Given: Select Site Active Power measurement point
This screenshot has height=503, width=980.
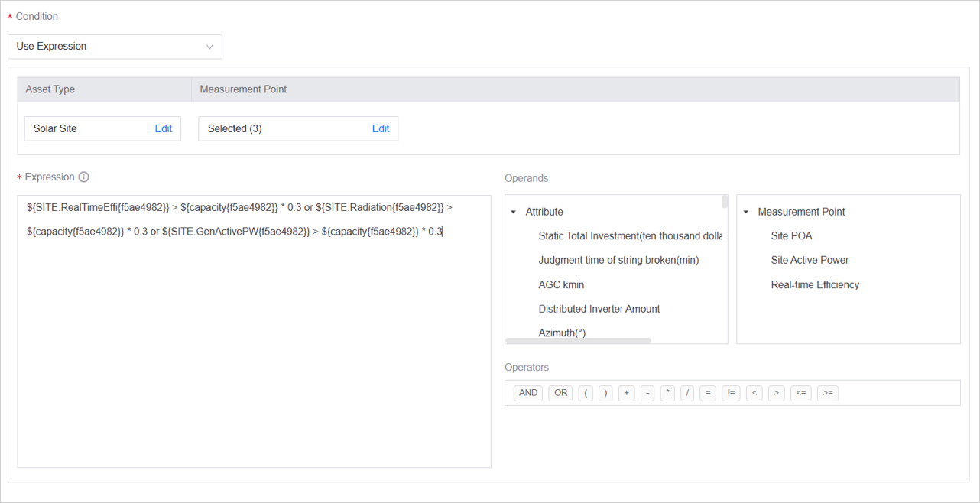Looking at the screenshot, I should tap(810, 261).
